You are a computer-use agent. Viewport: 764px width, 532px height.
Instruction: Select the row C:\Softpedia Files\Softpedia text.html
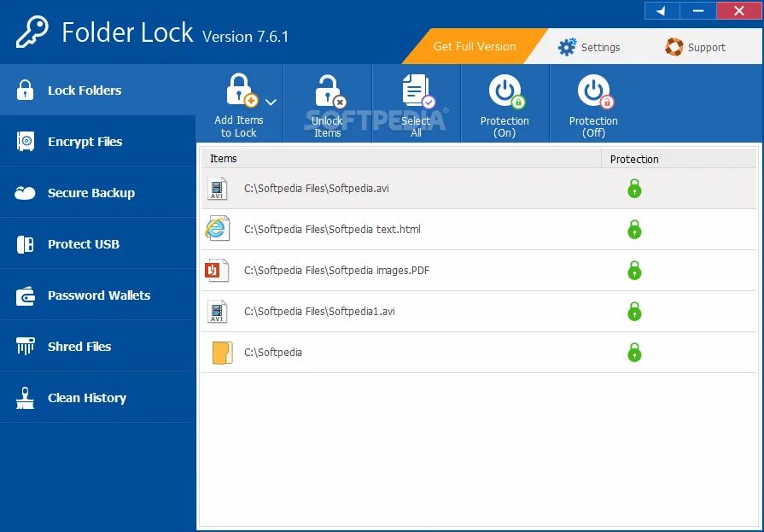click(x=479, y=230)
